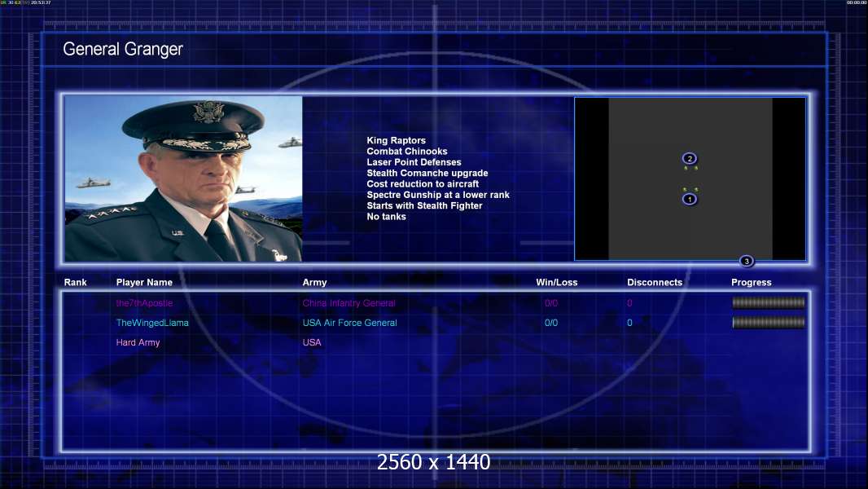
Task: Click the7thApostle's loading progress bar
Action: pos(769,302)
